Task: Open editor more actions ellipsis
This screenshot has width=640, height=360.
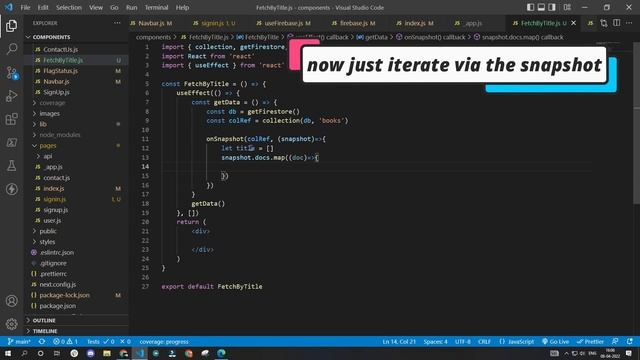Action: pos(629,23)
